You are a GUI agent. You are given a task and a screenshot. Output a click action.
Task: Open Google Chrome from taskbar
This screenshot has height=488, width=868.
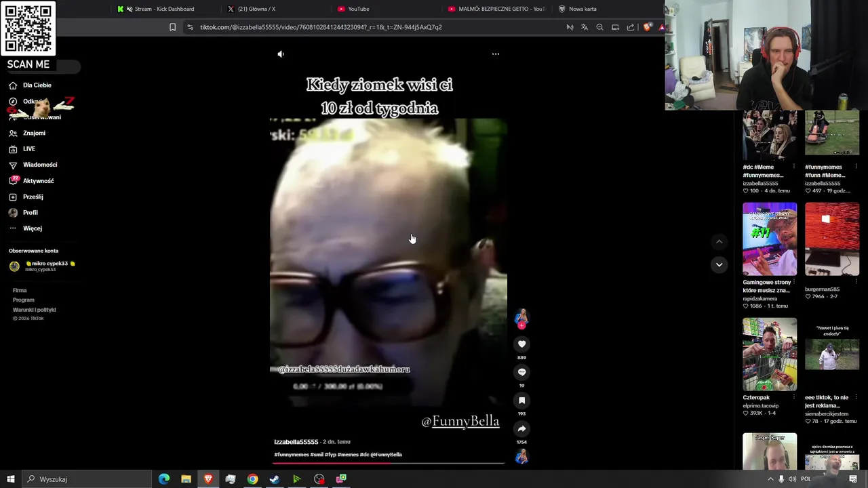(x=252, y=479)
